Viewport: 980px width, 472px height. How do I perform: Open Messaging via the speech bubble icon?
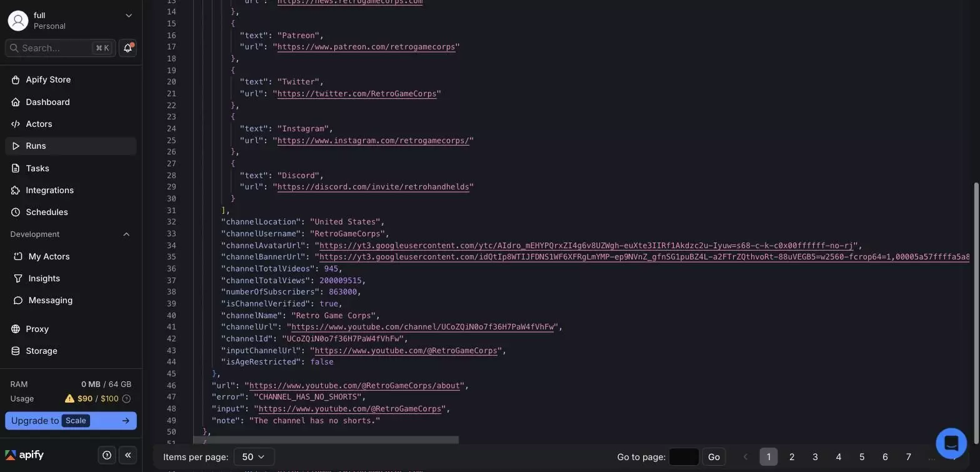click(18, 300)
